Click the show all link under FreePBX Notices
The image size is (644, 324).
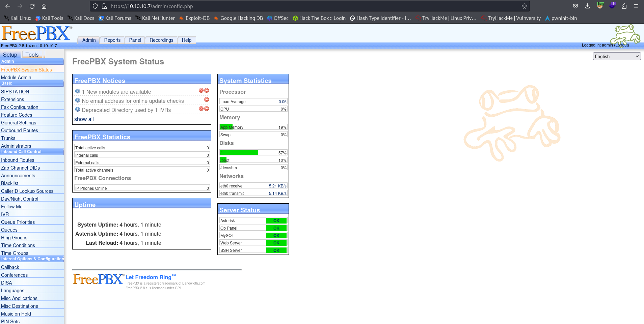tap(84, 119)
